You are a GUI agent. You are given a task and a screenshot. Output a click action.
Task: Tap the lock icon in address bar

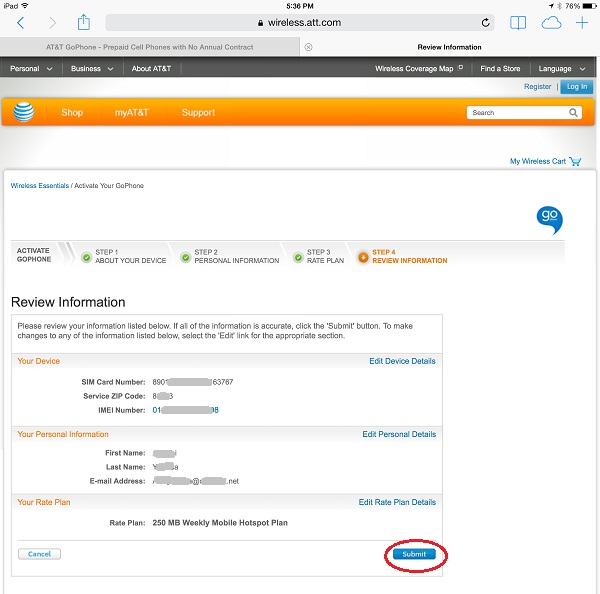click(x=260, y=23)
